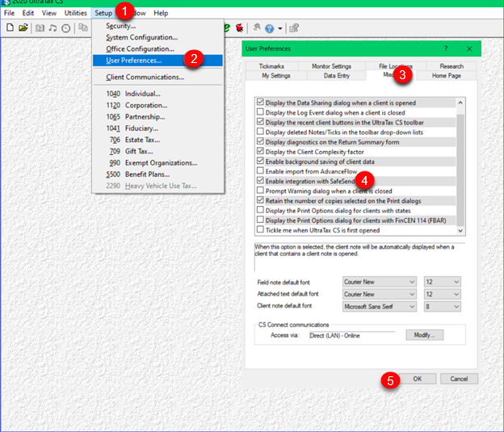Click the User Preferences dialog help question mark
This screenshot has height=432, width=504.
pos(446,48)
